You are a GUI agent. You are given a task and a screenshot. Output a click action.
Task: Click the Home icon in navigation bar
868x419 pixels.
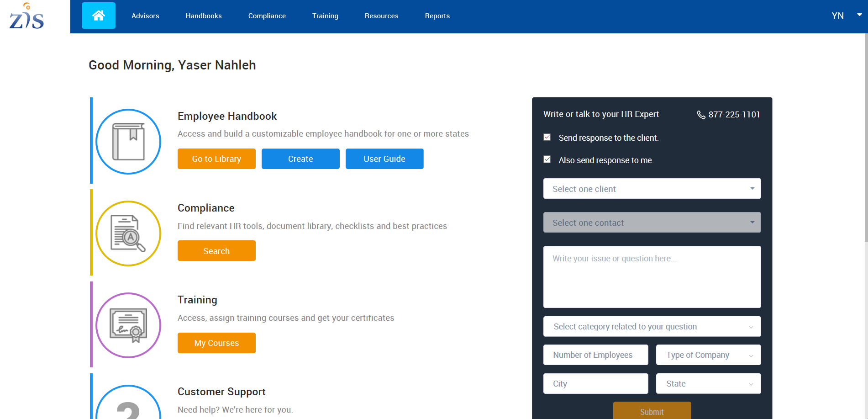[x=98, y=16]
